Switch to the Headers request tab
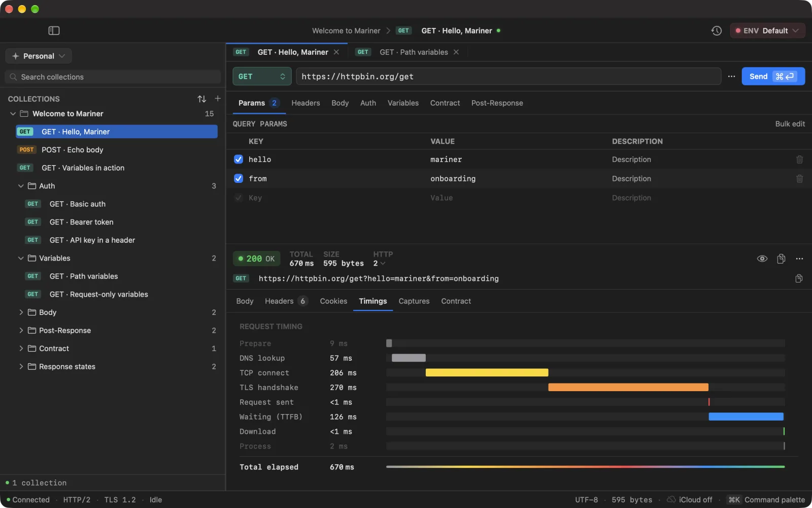812x508 pixels. click(306, 103)
